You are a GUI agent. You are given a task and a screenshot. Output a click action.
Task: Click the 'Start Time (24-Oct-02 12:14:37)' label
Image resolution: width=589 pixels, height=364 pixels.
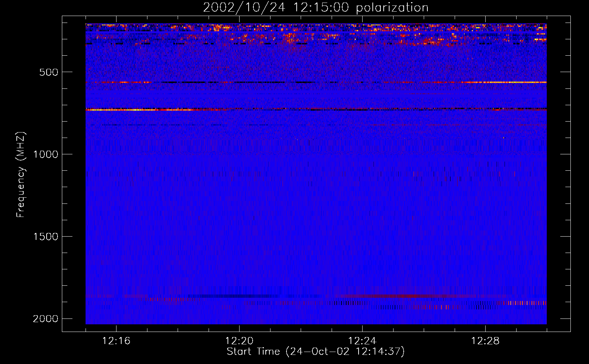tap(316, 352)
